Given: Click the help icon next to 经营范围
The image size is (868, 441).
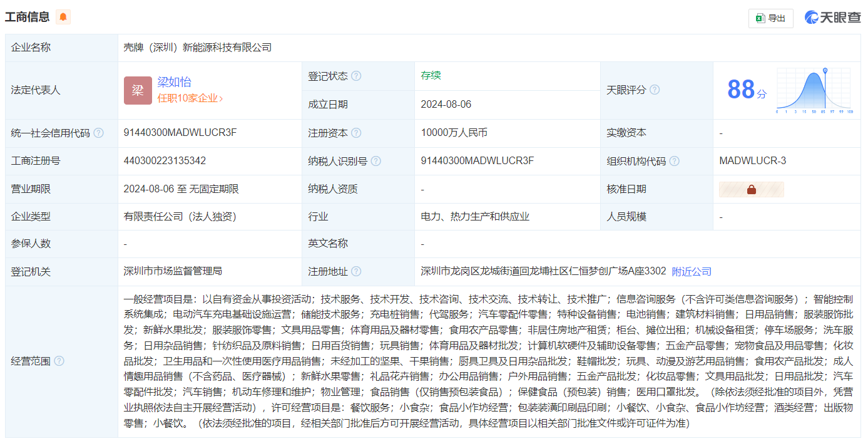Looking at the screenshot, I should click(x=59, y=361).
